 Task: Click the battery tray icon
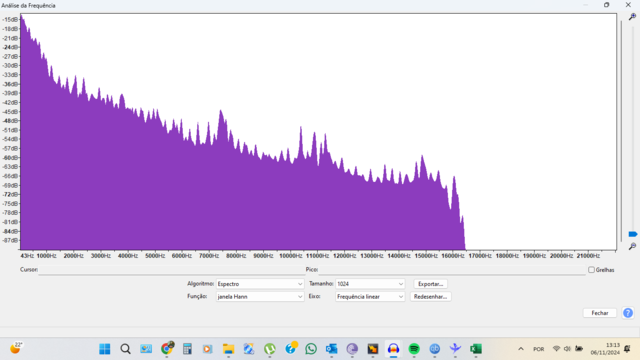(x=579, y=349)
